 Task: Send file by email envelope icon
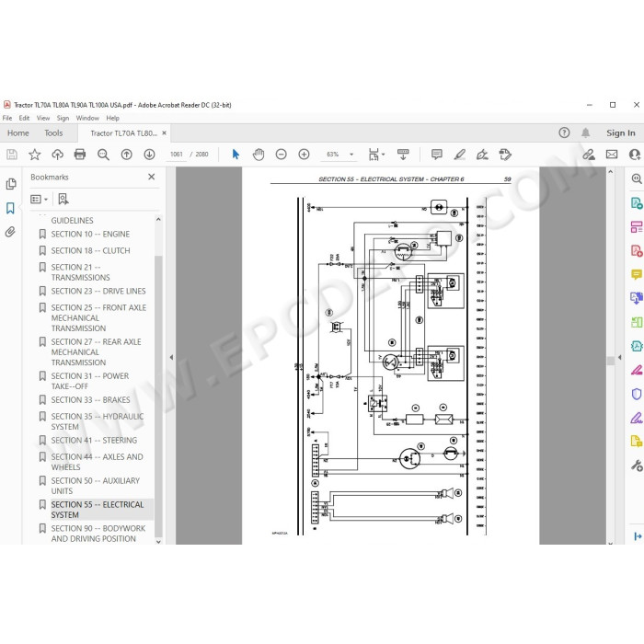612,155
